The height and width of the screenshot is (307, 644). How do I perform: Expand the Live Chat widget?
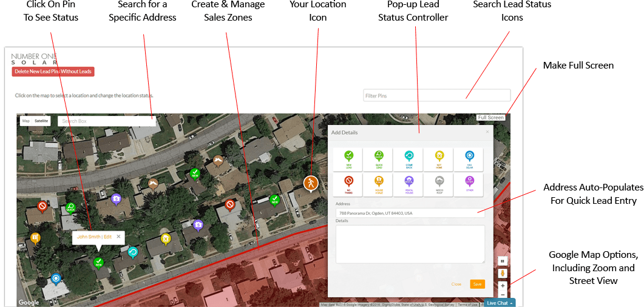pos(500,303)
